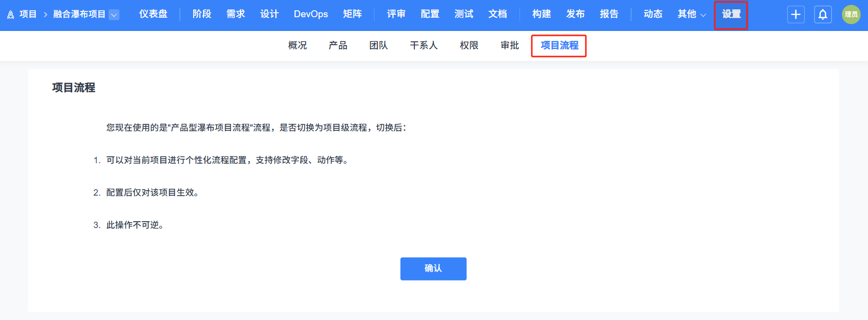
Task: Open the 仪表盘 menu
Action: [153, 14]
